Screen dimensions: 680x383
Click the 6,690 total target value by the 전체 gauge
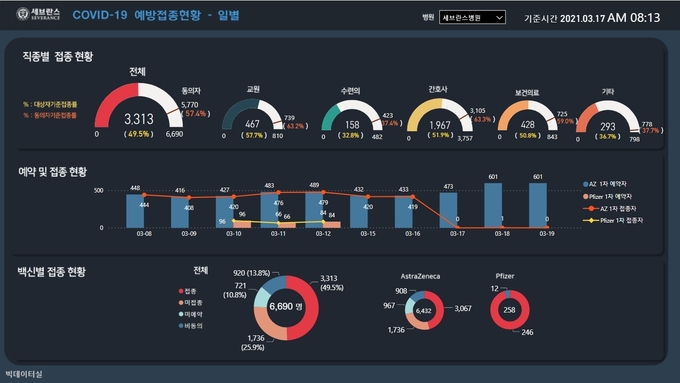(174, 134)
